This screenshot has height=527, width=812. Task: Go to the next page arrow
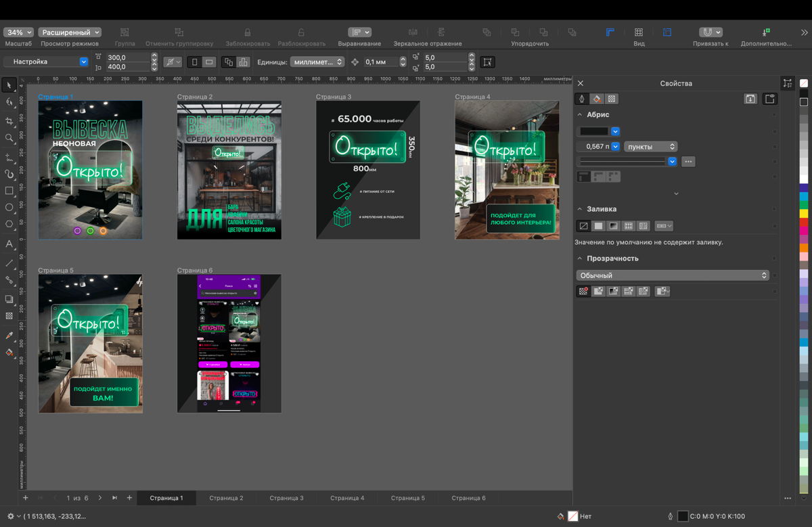point(100,498)
